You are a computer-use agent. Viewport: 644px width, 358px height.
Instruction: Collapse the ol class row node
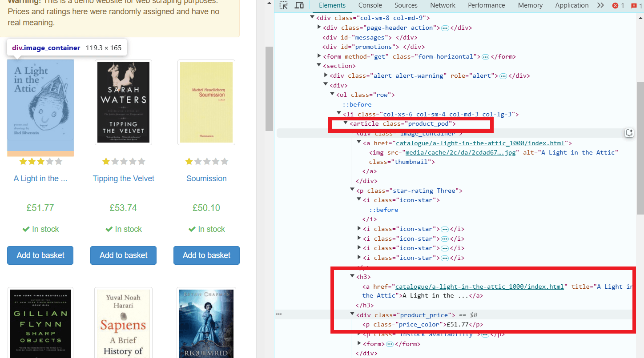point(332,95)
